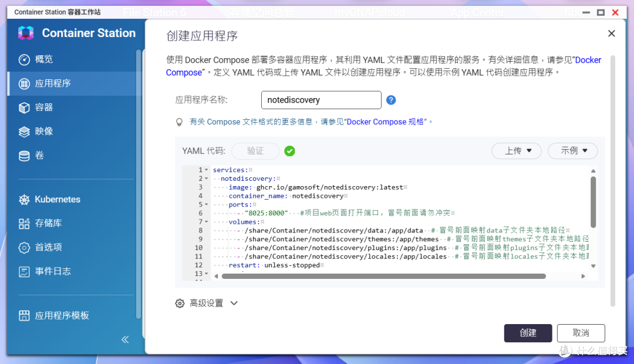The height and width of the screenshot is (364, 634).
Task: Click the restart: unless-stopped line in YAML
Action: click(x=274, y=265)
